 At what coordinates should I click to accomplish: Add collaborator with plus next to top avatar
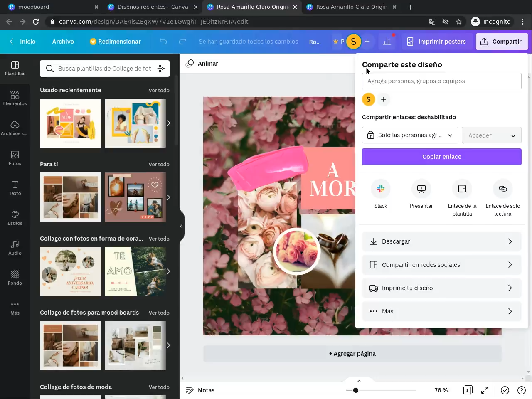pos(367,42)
